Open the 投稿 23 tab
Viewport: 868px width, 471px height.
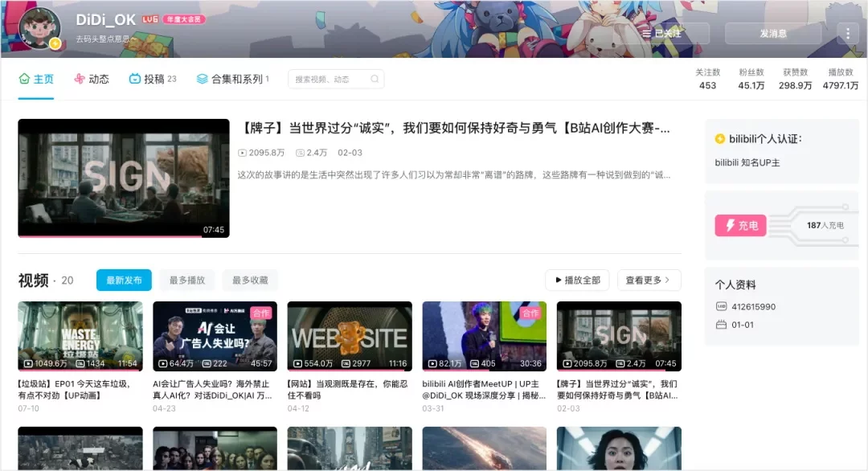click(x=152, y=79)
